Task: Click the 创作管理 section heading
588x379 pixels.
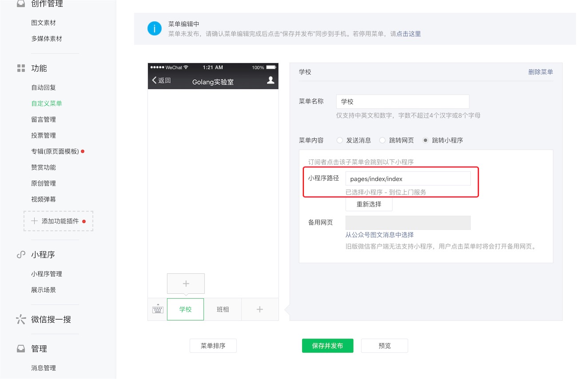Action: (47, 4)
